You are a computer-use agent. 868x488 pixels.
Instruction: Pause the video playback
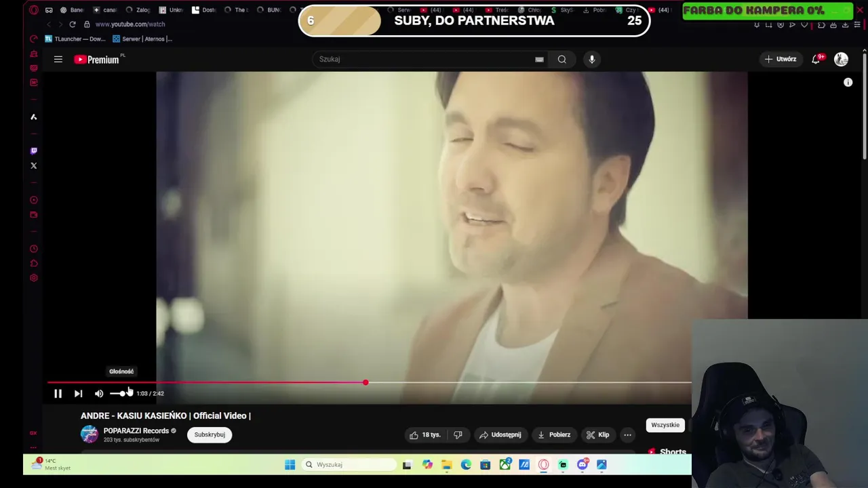pos(58,393)
